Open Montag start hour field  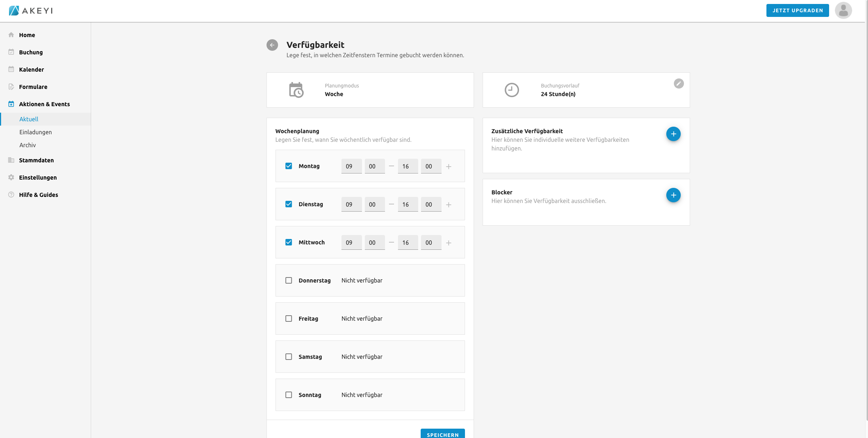point(351,166)
